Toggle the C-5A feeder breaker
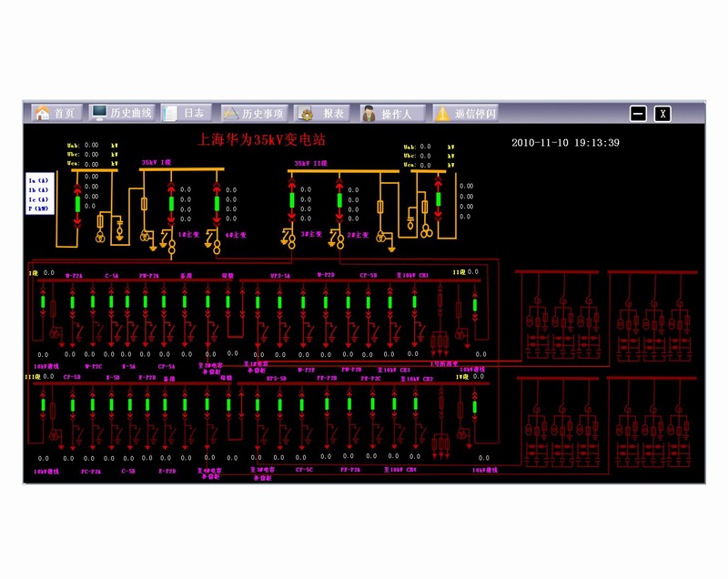The width and height of the screenshot is (728, 579). pos(111,302)
